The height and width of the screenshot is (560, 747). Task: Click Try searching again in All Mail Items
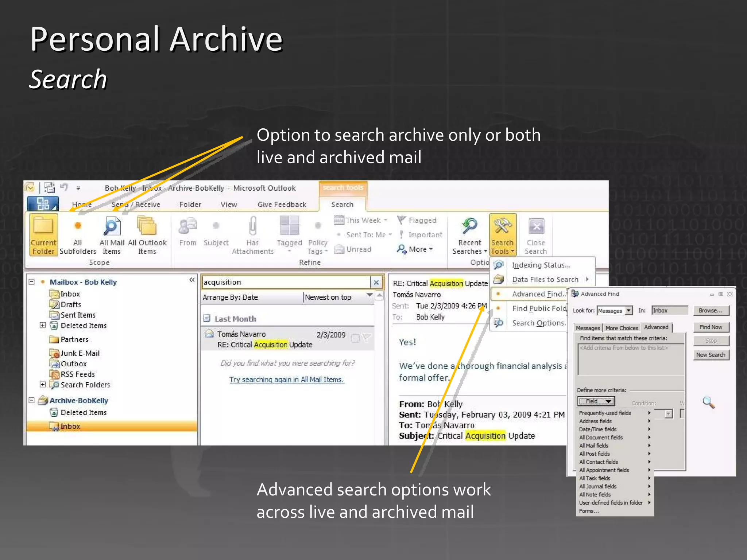[287, 380]
